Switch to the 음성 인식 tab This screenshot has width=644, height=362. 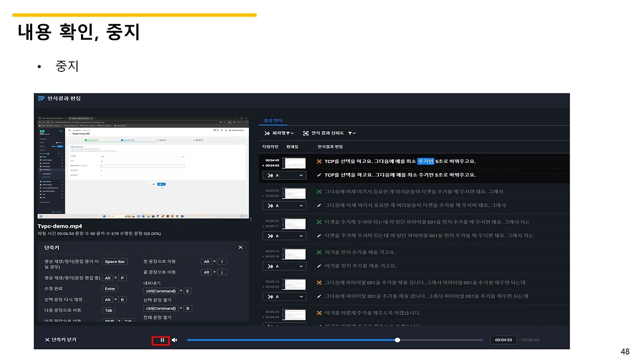coord(274,121)
